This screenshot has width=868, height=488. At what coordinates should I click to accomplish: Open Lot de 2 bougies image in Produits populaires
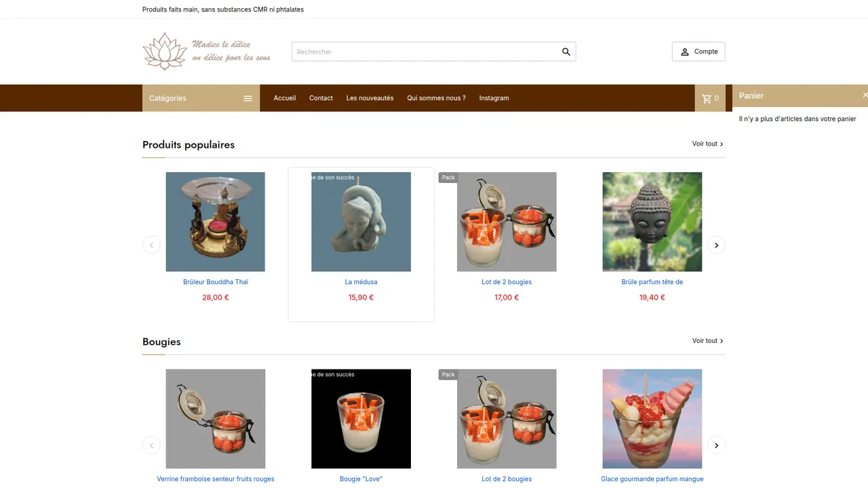tap(507, 222)
